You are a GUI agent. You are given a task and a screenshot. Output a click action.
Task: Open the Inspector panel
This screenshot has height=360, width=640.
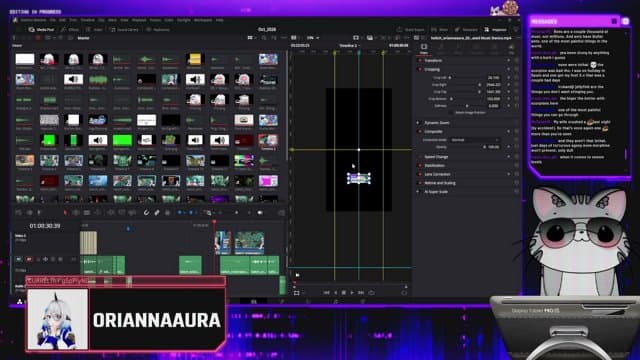click(x=496, y=29)
